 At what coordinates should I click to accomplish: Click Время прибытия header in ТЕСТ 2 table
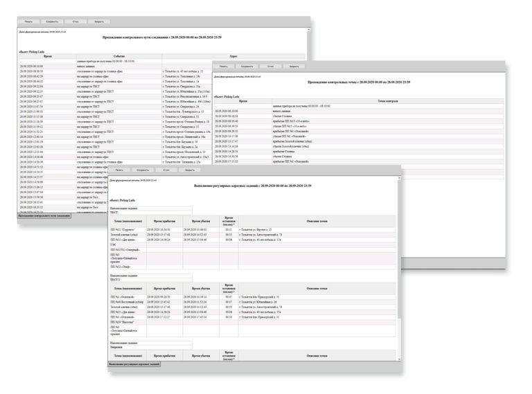(x=165, y=289)
